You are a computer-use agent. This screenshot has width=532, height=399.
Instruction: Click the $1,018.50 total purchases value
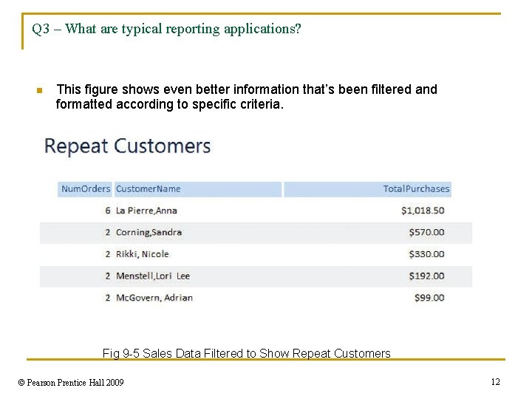tap(423, 211)
